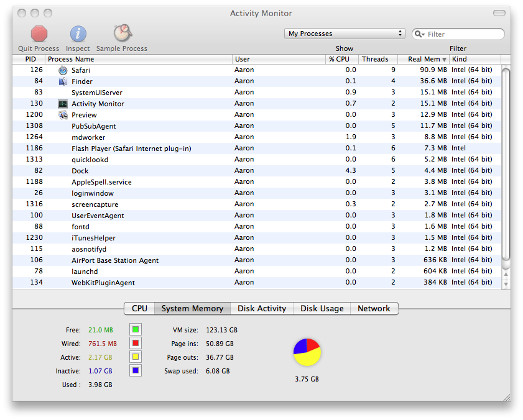Click the Used value 3.98 GB
The image size is (523, 420).
[x=100, y=385]
